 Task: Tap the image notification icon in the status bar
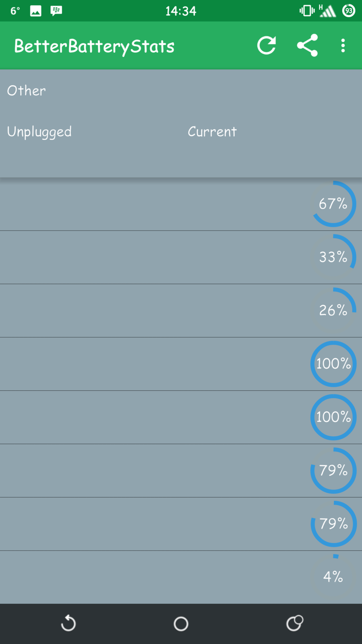pos(36,11)
